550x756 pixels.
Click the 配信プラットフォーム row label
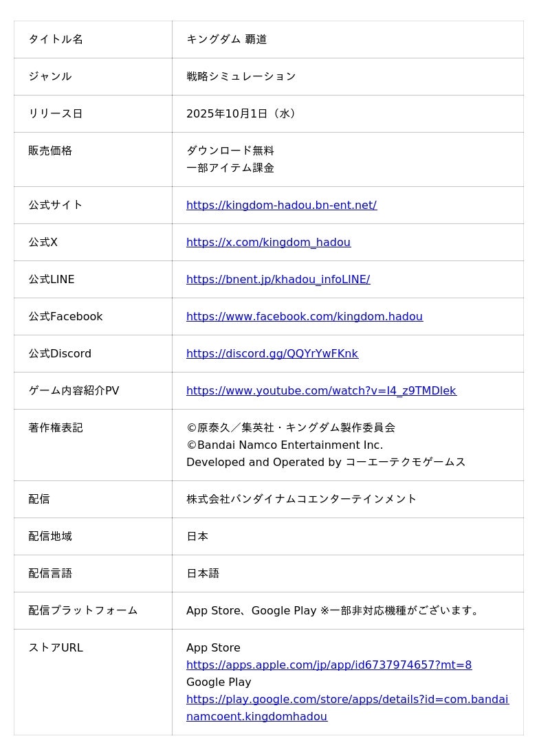point(82,610)
